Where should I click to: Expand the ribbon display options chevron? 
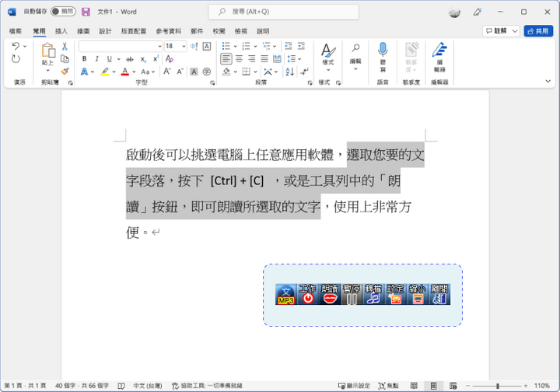tap(548, 82)
